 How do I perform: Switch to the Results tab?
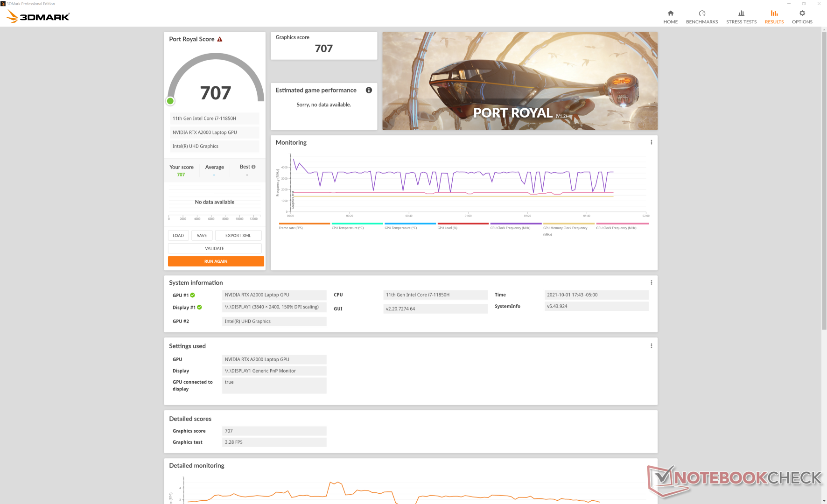tap(774, 17)
